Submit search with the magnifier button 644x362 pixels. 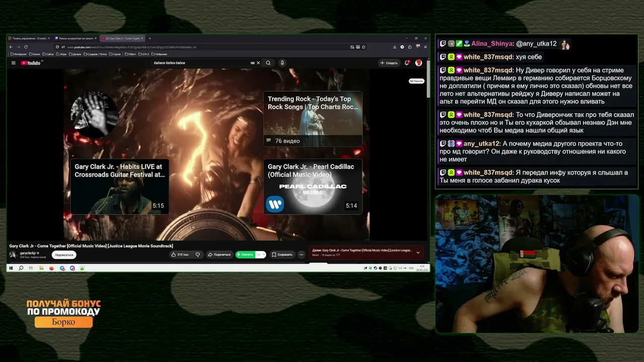tap(268, 63)
